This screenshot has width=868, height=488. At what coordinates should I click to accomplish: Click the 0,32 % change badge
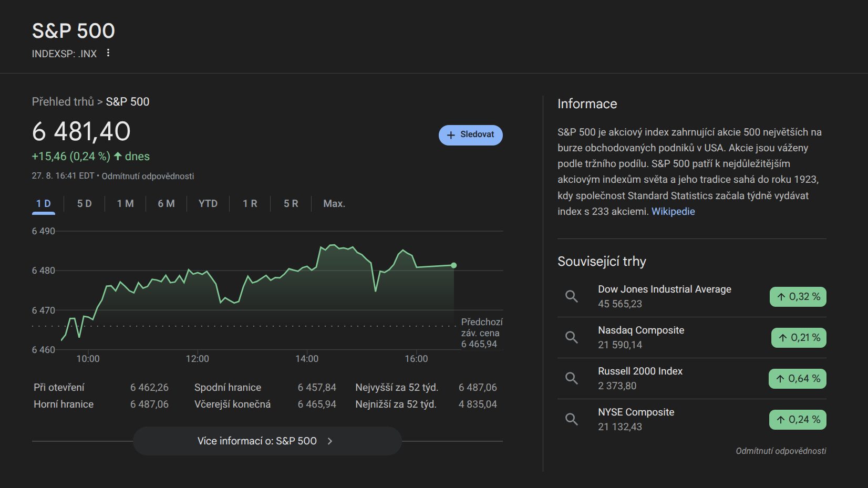[x=798, y=297]
